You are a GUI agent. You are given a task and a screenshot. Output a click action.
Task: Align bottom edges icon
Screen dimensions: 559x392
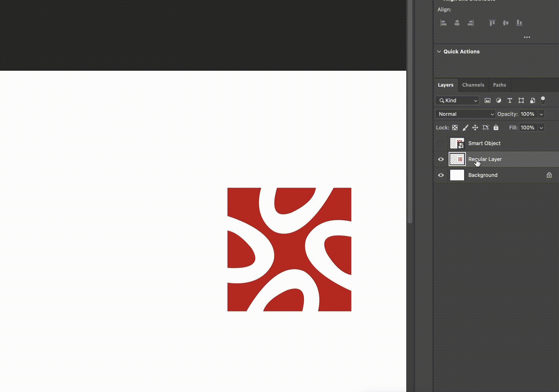(x=519, y=23)
